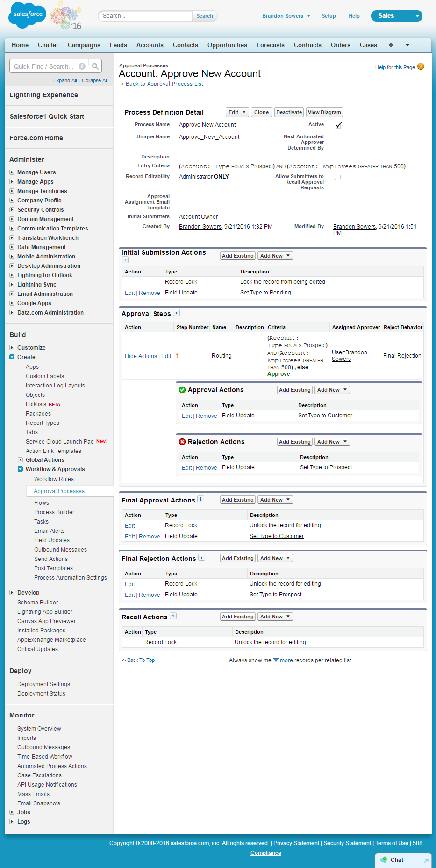Click Remove for Set Type to Customer approval action
The width and height of the screenshot is (436, 868).
(x=207, y=416)
